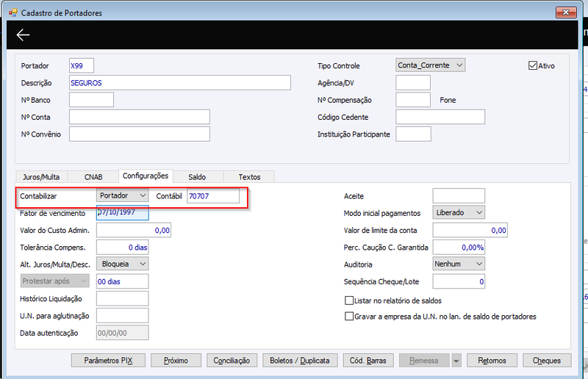Select the Configurações tab

146,176
